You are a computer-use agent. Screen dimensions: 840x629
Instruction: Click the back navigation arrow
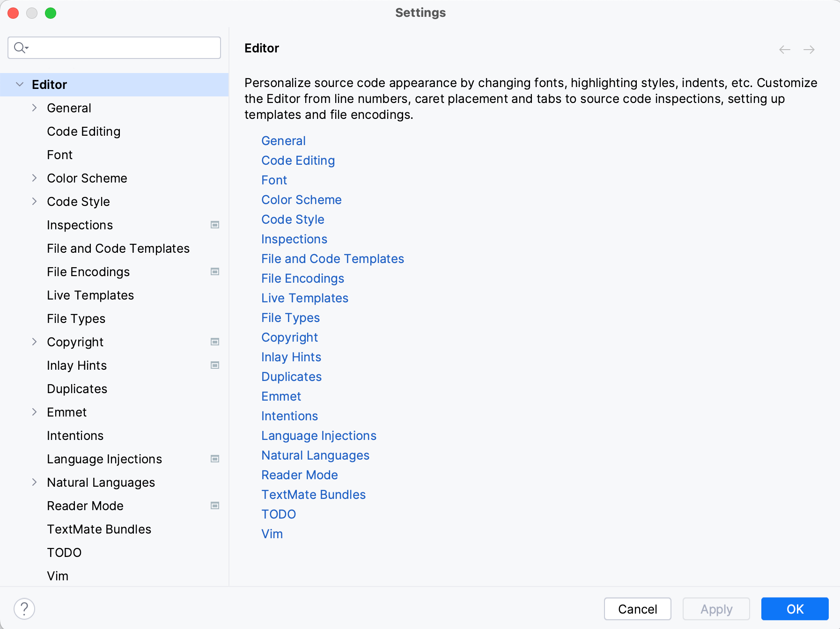[x=784, y=49]
